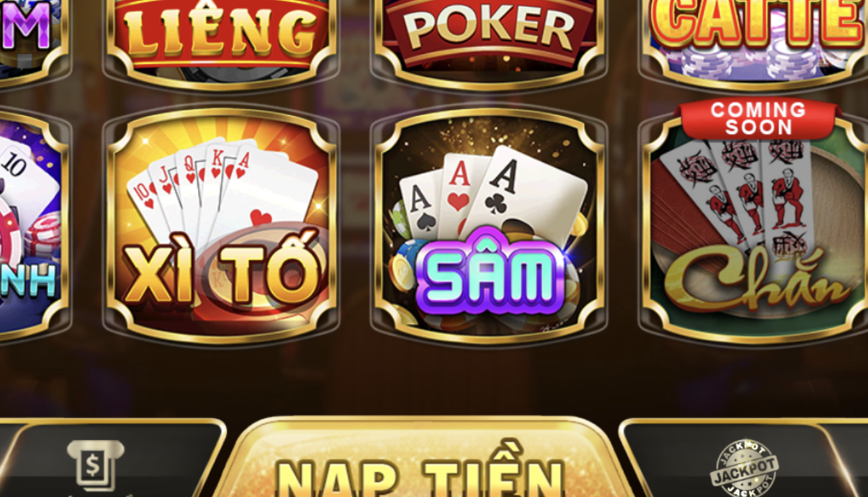This screenshot has width=868, height=497.
Task: Click the COMING SOON red ribbon
Action: pos(758,118)
